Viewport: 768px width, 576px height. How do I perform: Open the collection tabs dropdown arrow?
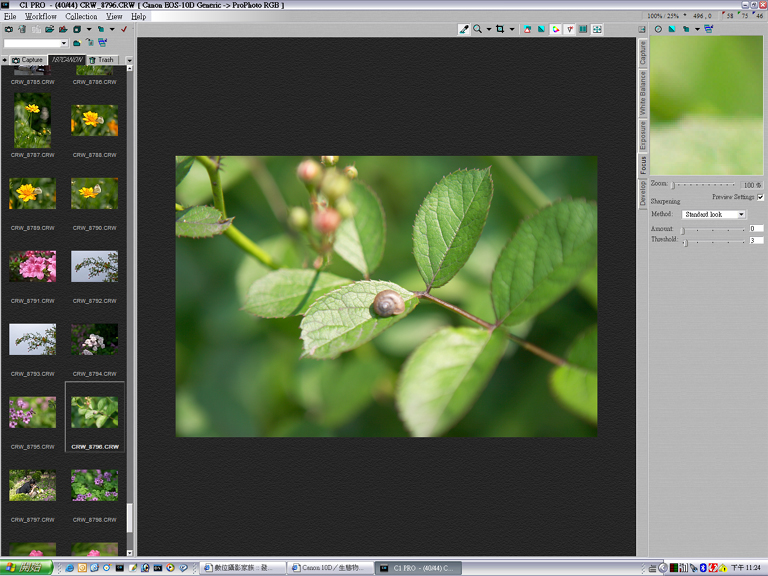[129, 60]
